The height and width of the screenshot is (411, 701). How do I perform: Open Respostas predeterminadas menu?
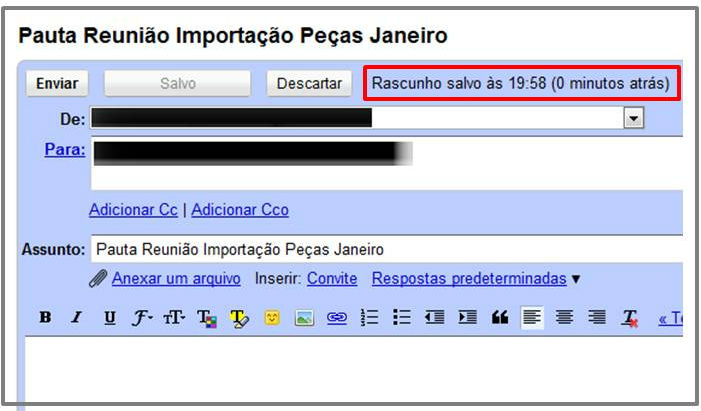(476, 279)
